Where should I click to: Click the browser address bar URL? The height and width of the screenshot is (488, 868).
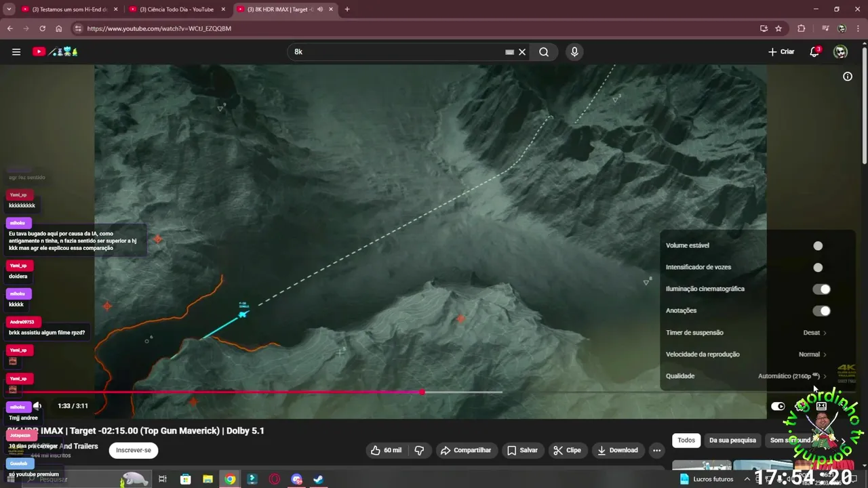tap(159, 28)
